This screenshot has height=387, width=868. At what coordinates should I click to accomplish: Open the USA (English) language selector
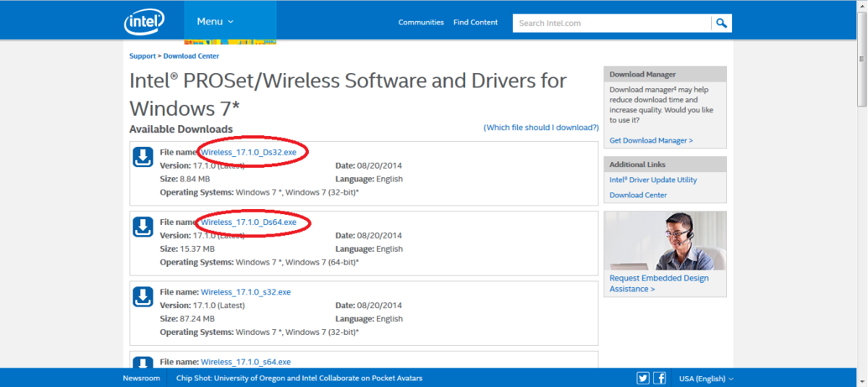coord(705,378)
